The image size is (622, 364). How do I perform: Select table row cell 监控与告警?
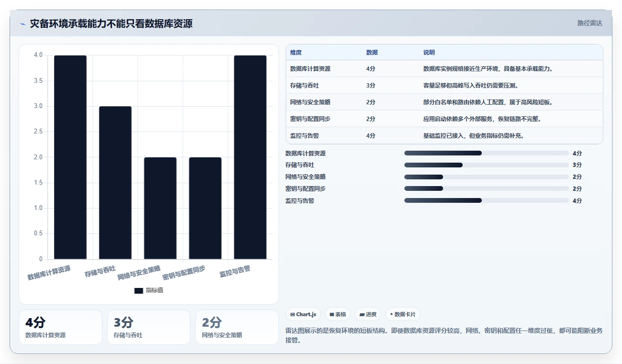(304, 136)
